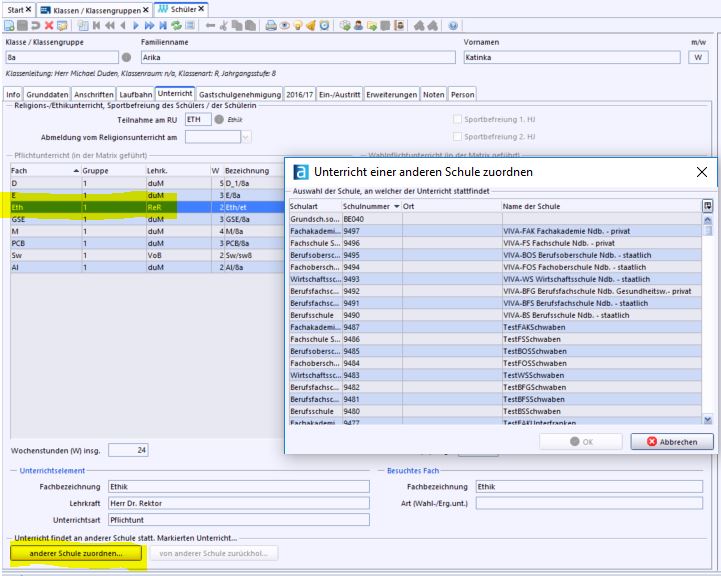The image size is (721, 576).
Task: Click the Fach column sort arrow
Action: (76, 171)
